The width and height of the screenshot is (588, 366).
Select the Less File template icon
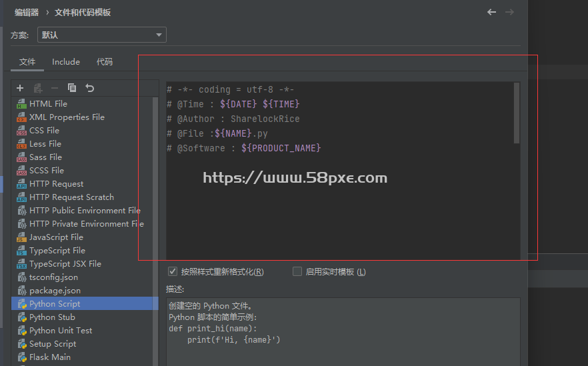coord(22,143)
